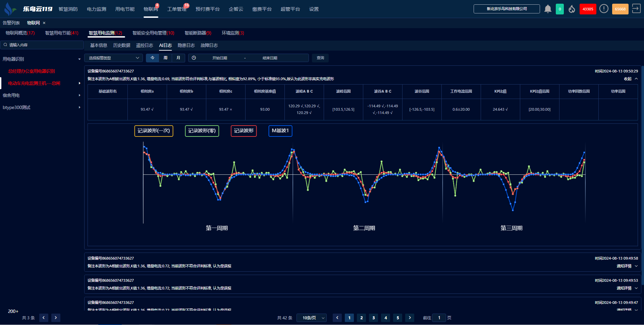644x325 pixels.
Task: Close the 物联网 page tab
Action: tap(44, 23)
